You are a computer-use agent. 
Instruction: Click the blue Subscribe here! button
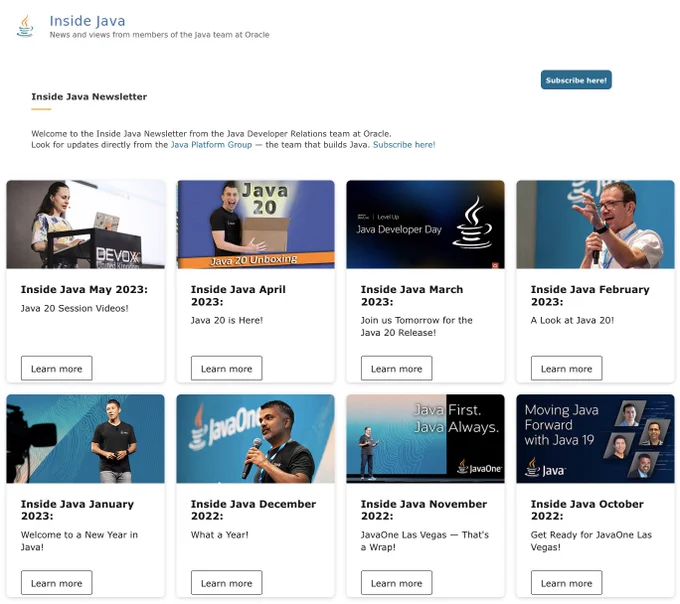point(576,80)
